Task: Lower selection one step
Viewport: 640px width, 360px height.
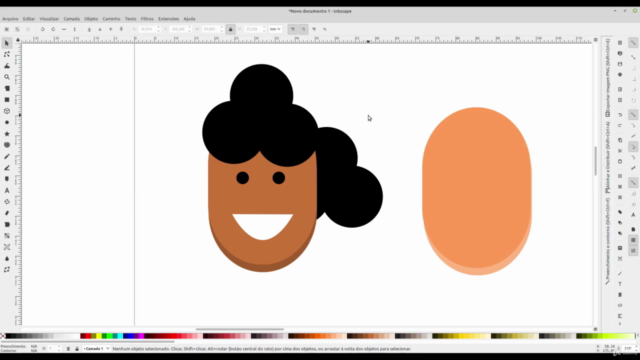Action: pos(100,29)
